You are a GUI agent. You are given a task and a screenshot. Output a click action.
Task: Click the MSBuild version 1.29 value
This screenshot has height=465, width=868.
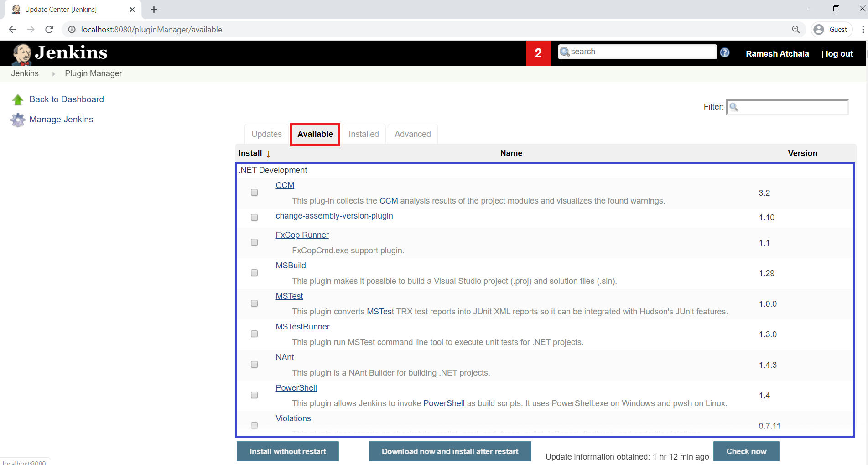766,273
